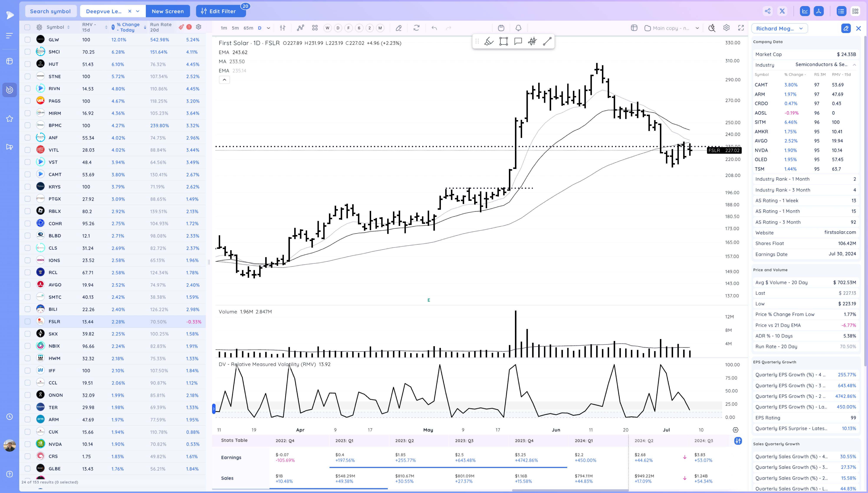Select the comment annotation tool

[x=518, y=41]
